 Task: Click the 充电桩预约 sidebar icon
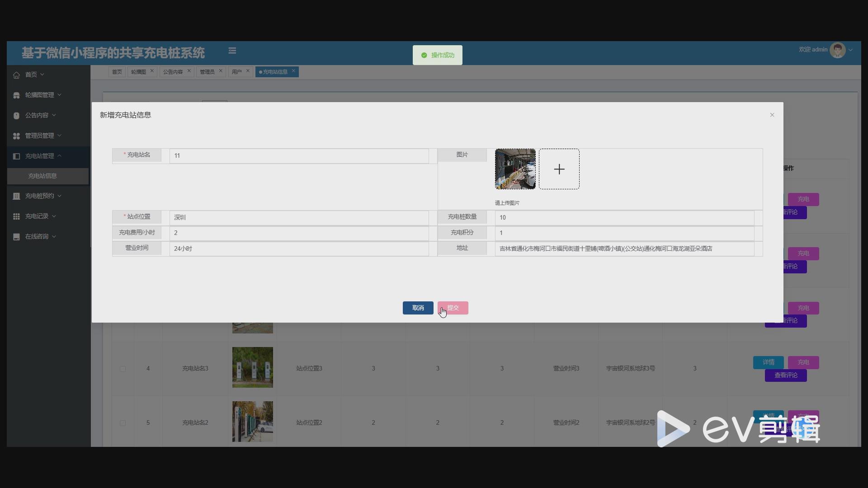pos(17,196)
